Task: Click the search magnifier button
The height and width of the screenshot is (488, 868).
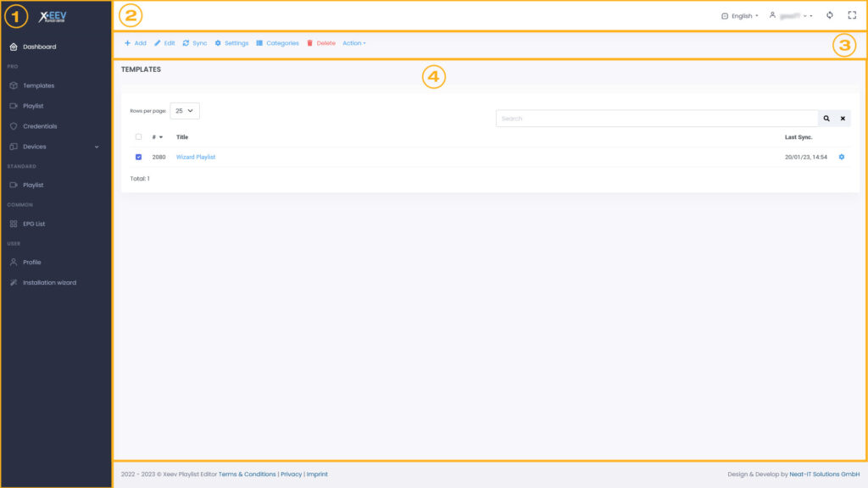Action: 826,119
